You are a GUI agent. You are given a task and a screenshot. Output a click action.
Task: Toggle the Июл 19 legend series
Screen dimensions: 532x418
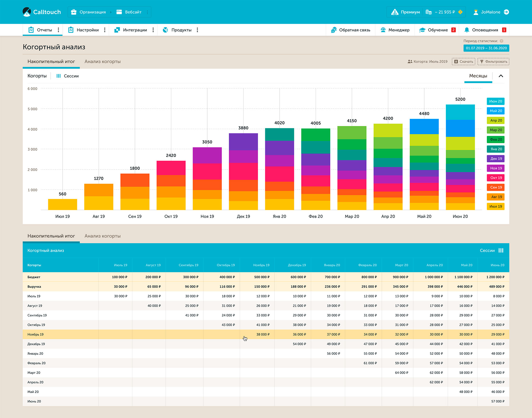(x=495, y=206)
